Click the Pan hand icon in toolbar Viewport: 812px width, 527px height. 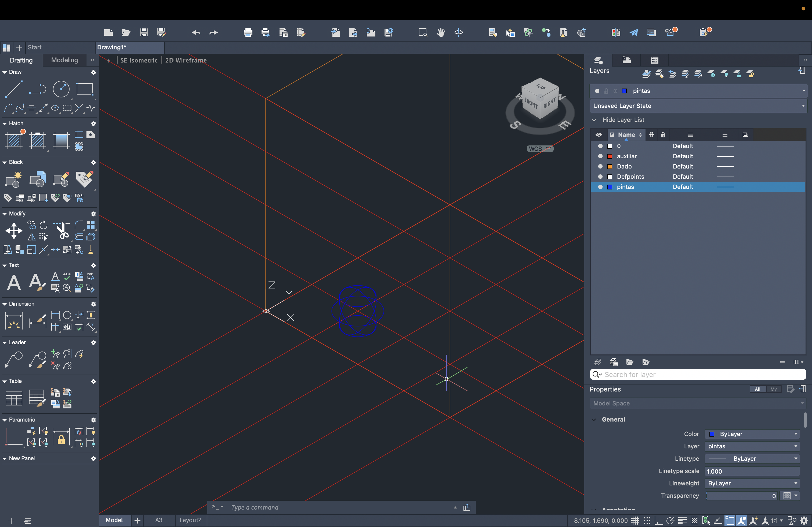tap(441, 32)
